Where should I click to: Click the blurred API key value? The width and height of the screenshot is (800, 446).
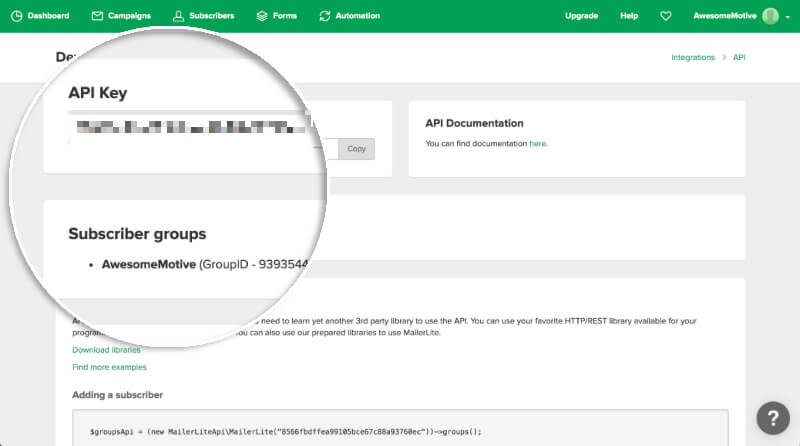click(x=191, y=127)
